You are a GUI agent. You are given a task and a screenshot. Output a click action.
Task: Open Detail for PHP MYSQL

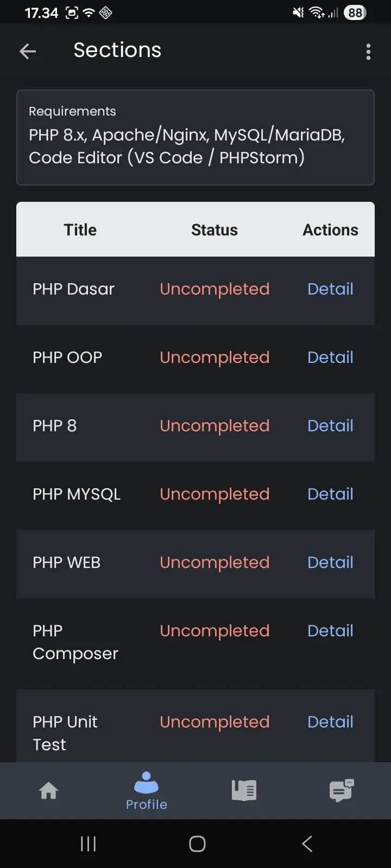coord(330,494)
